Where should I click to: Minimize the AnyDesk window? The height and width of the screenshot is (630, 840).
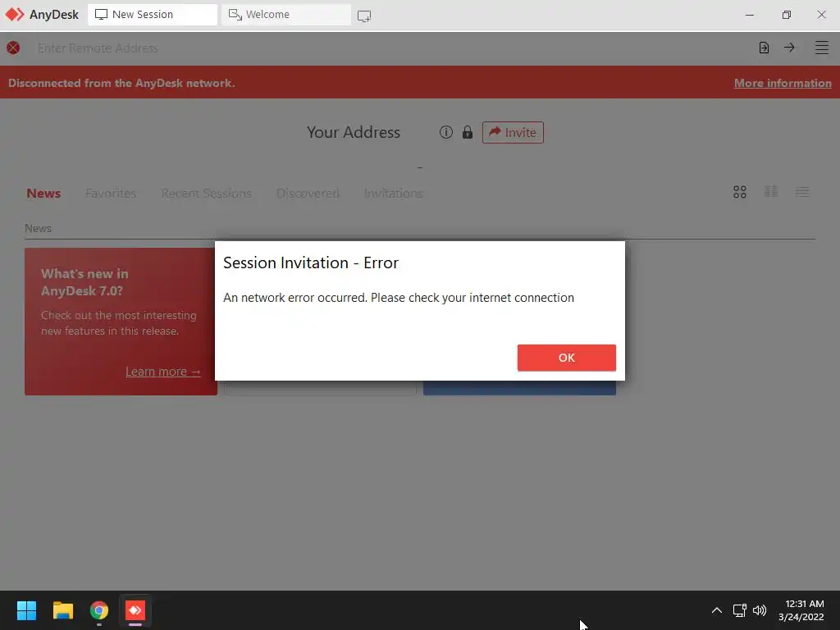point(750,15)
